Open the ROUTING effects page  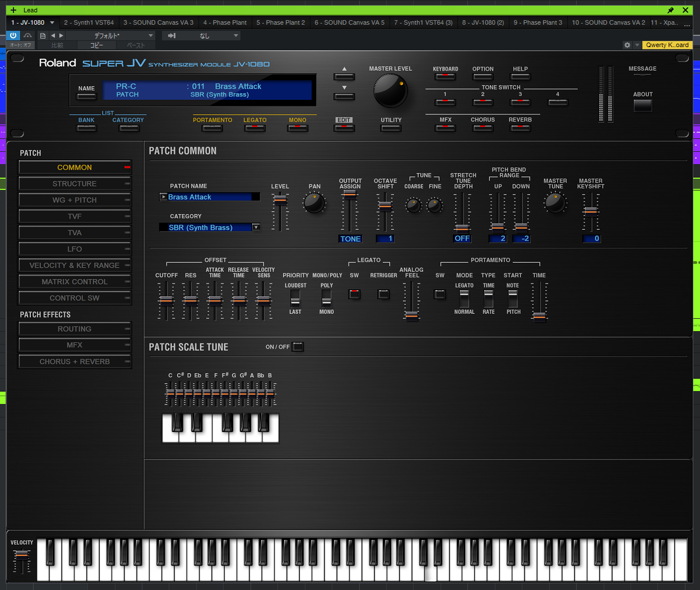[x=75, y=329]
